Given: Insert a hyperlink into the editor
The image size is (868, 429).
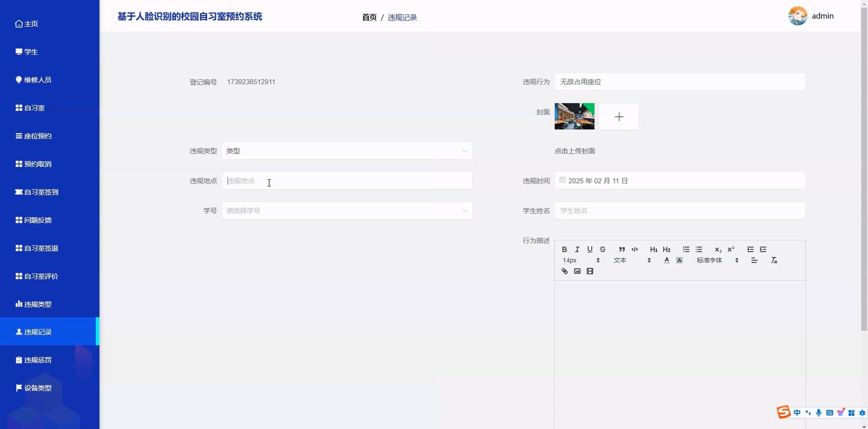Looking at the screenshot, I should 564,271.
